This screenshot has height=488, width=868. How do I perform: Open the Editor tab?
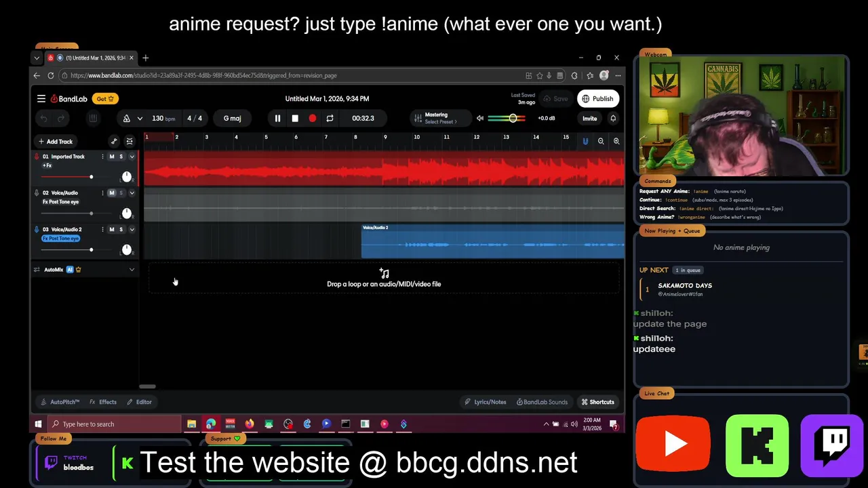[139, 402]
